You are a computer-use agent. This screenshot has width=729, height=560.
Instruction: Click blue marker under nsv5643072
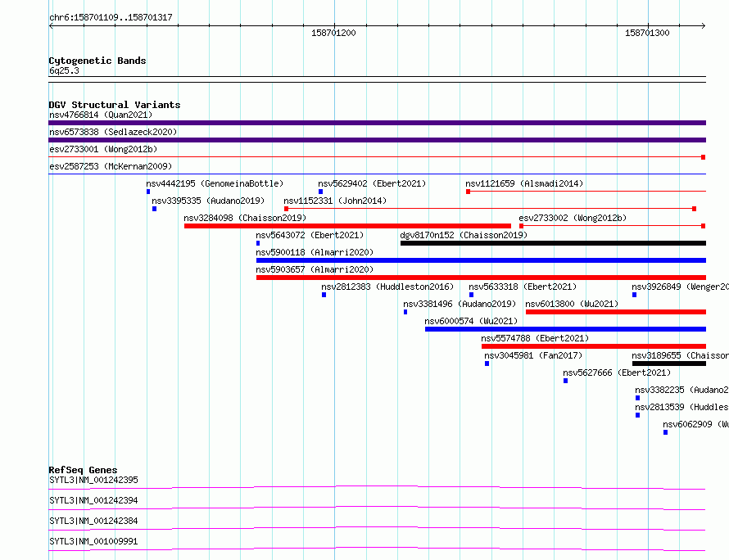click(x=258, y=243)
